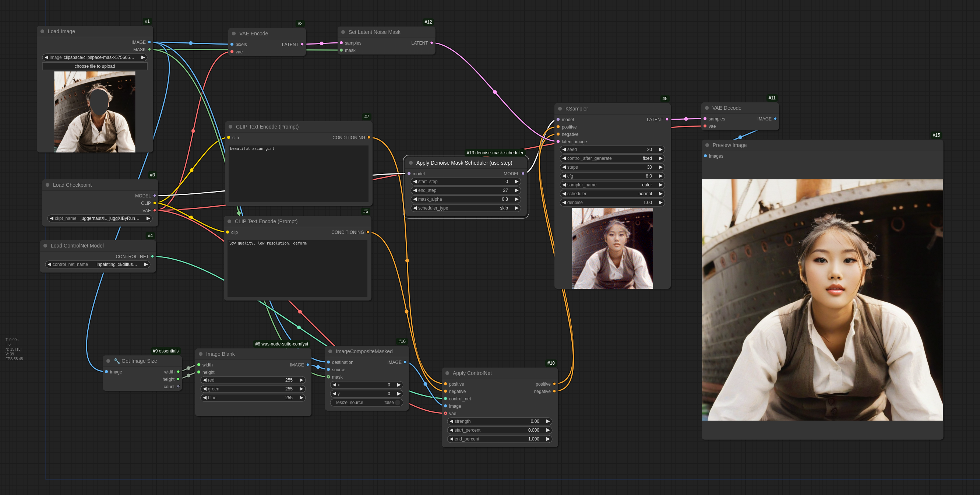Toggle resize_source false switch

[398, 403]
